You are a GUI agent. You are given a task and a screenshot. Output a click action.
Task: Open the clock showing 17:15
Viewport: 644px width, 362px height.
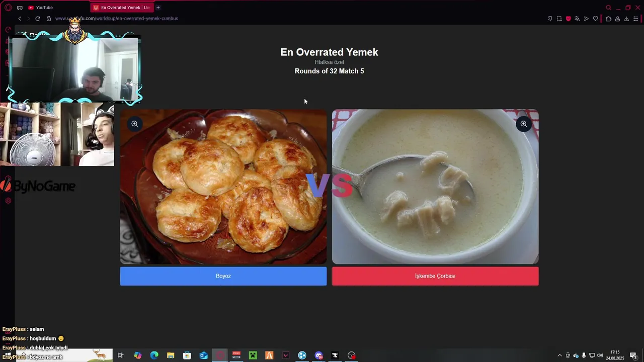pos(615,355)
